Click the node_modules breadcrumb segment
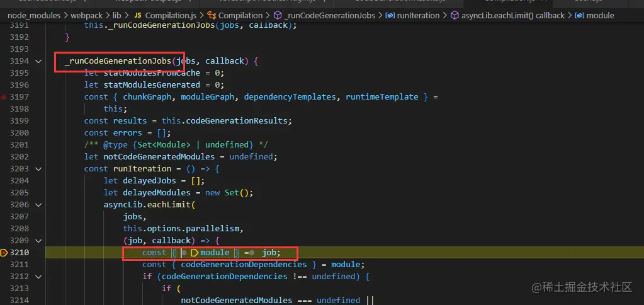Screen dimensions: 644x305 (34, 16)
